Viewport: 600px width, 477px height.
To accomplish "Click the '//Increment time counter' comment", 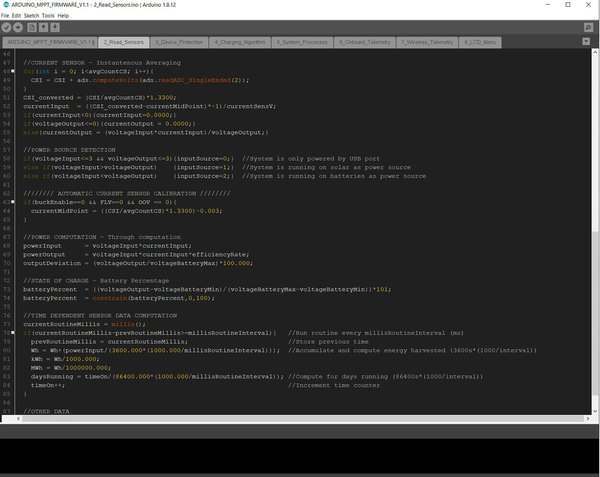I will pyautogui.click(x=334, y=386).
